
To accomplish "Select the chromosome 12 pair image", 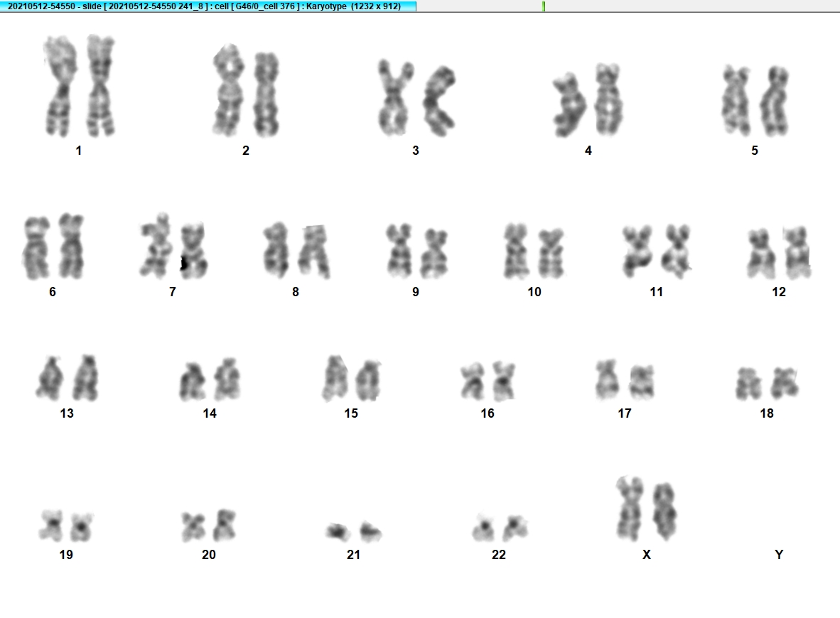I will click(x=779, y=252).
